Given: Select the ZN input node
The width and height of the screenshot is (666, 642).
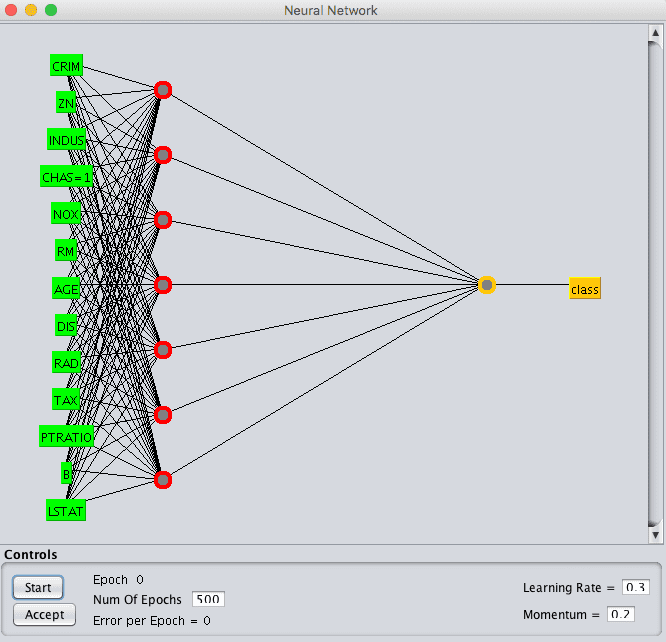Looking at the screenshot, I should [x=66, y=102].
